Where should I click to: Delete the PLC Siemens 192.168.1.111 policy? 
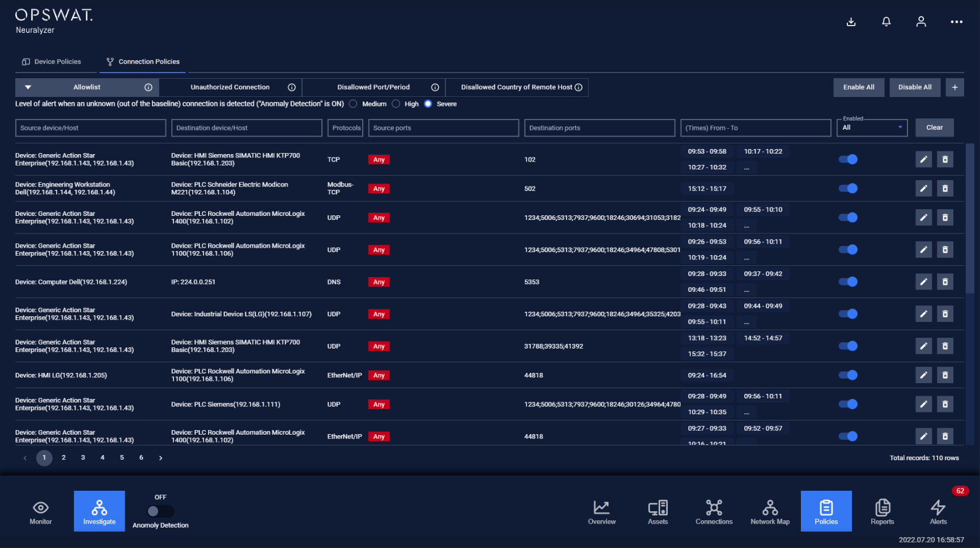click(945, 404)
